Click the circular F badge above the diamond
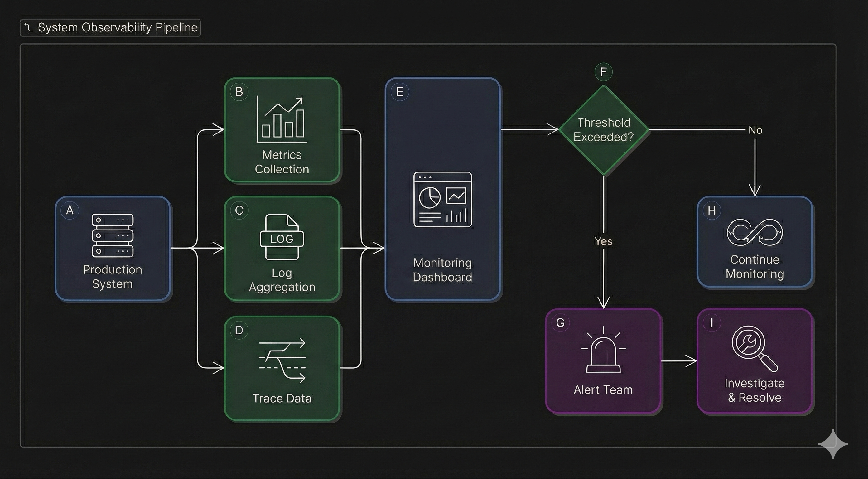 [x=603, y=71]
